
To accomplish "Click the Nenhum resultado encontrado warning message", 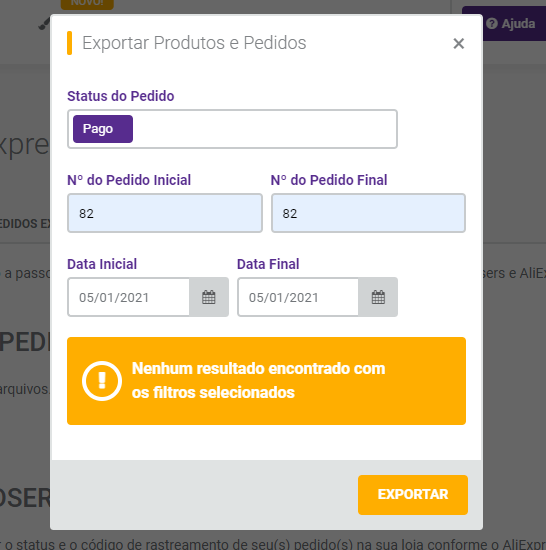I will [258, 381].
